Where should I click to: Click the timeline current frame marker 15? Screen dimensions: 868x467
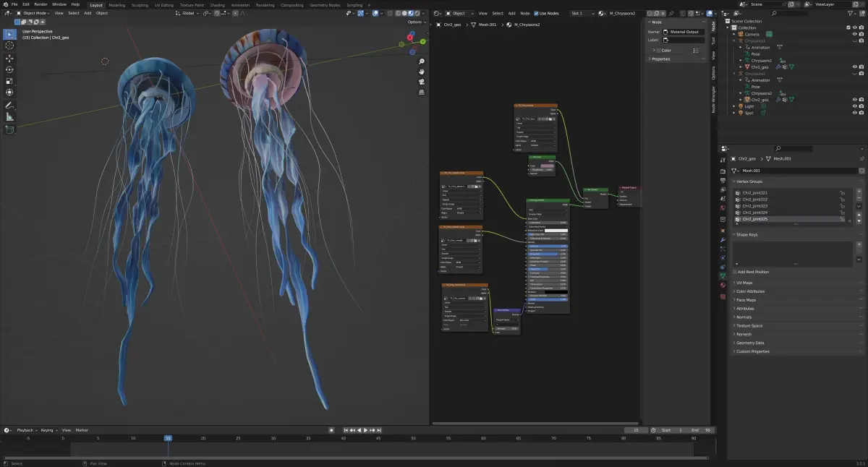tap(168, 438)
